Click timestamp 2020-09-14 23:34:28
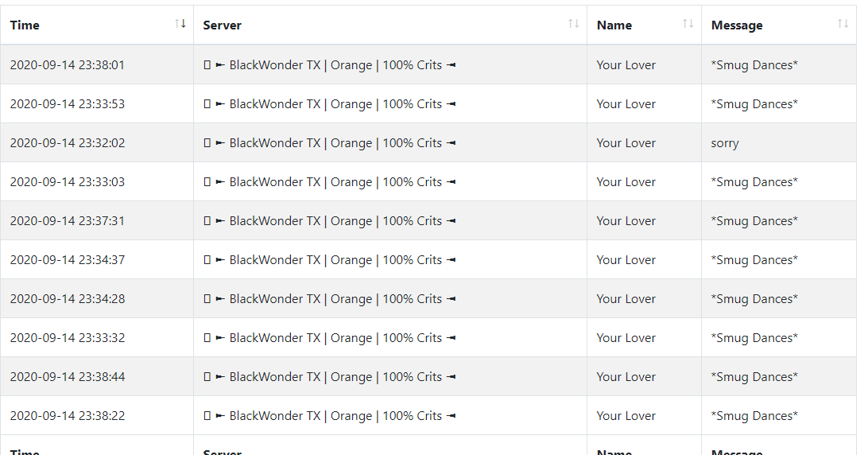 click(67, 299)
